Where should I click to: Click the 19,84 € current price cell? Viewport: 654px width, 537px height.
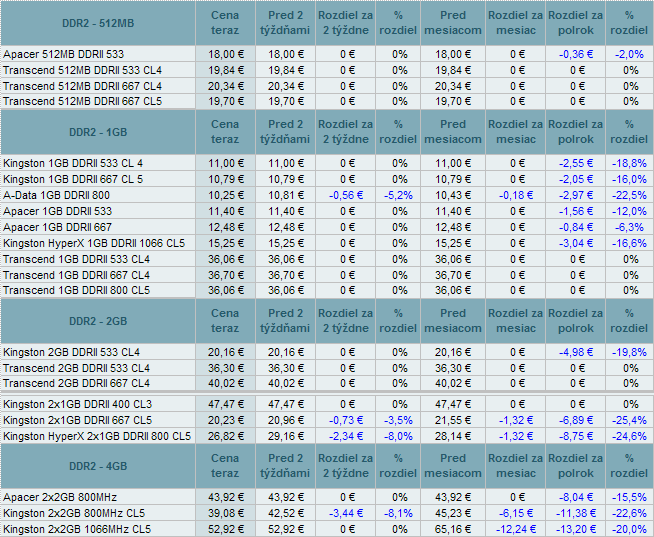click(226, 70)
